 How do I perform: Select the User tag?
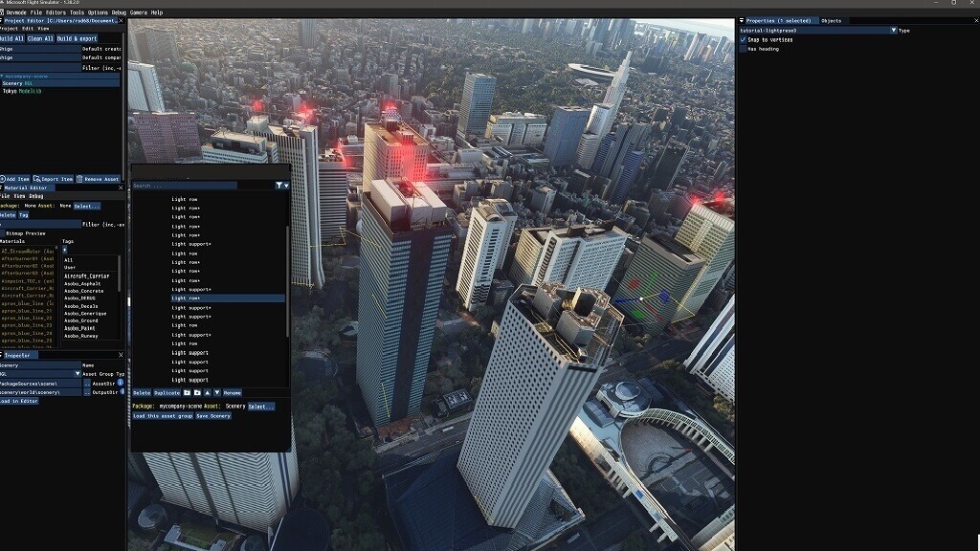click(70, 268)
